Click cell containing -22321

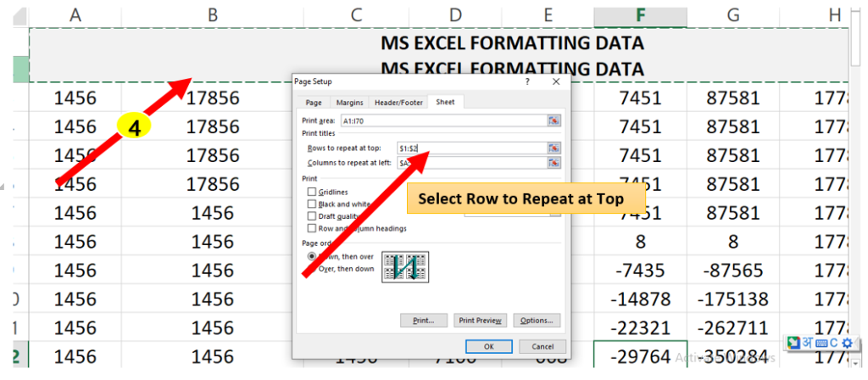pos(640,328)
